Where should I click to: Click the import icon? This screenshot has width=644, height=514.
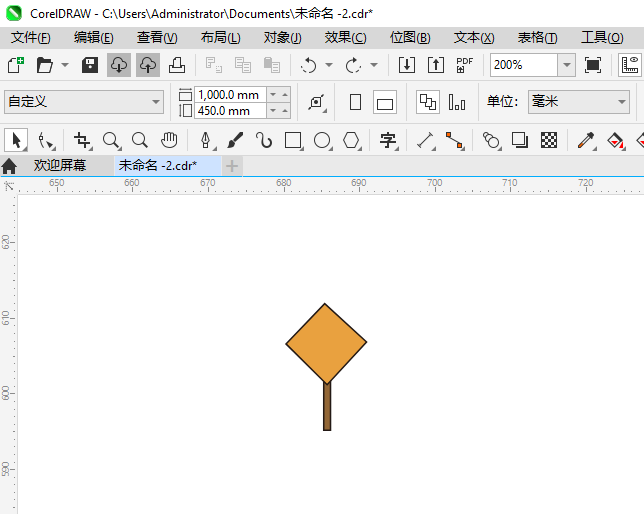point(407,65)
